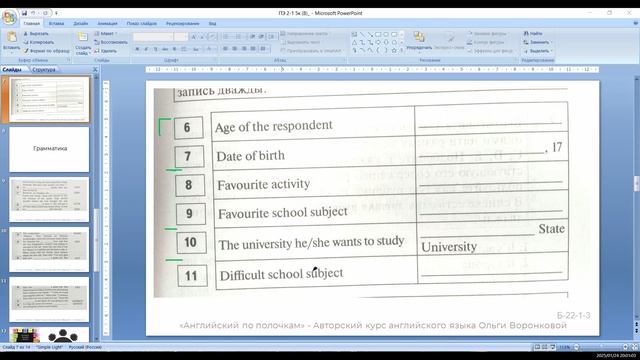640x360 pixels.
Task: Select the oval shape in shapes gallery
Action: tap(386, 35)
